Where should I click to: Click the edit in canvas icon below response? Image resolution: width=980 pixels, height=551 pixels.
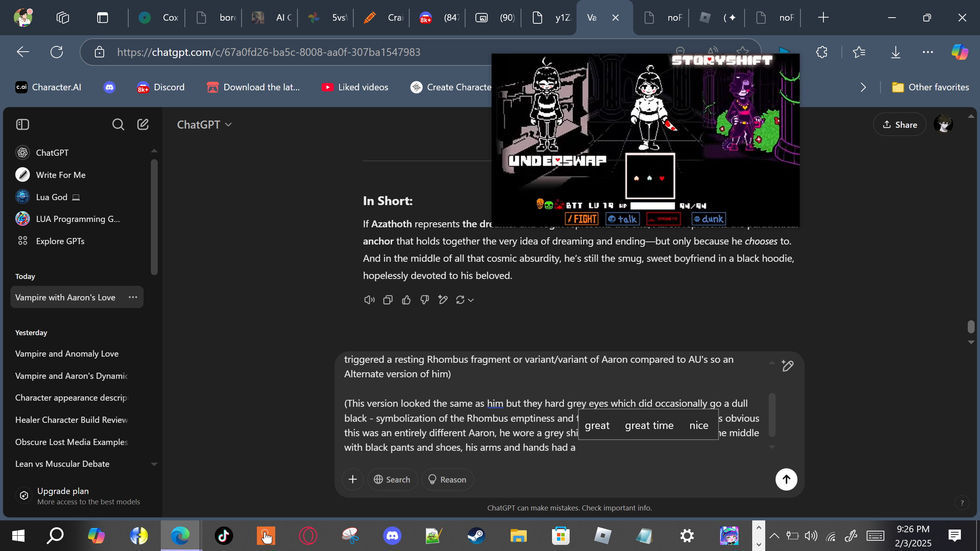pos(443,300)
